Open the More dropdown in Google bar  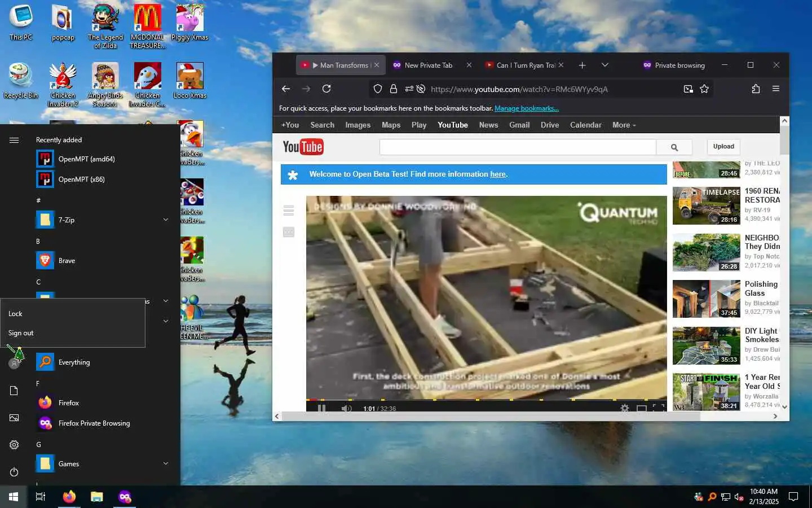(x=624, y=125)
